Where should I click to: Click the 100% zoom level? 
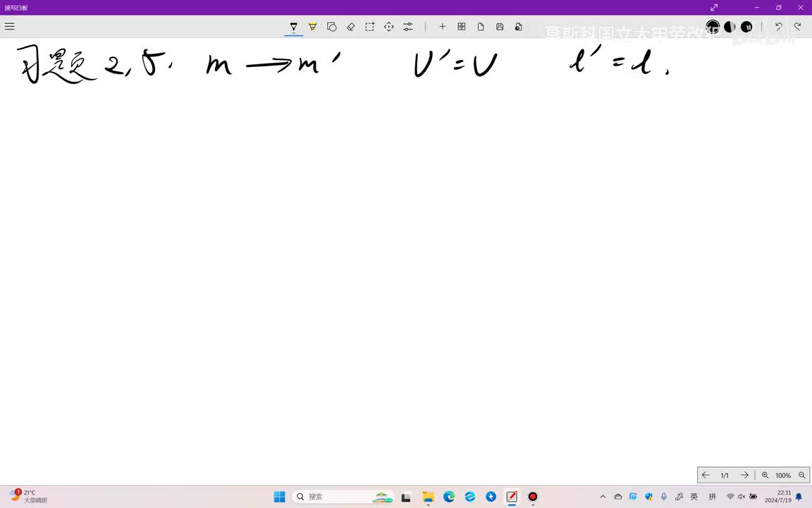pyautogui.click(x=783, y=476)
